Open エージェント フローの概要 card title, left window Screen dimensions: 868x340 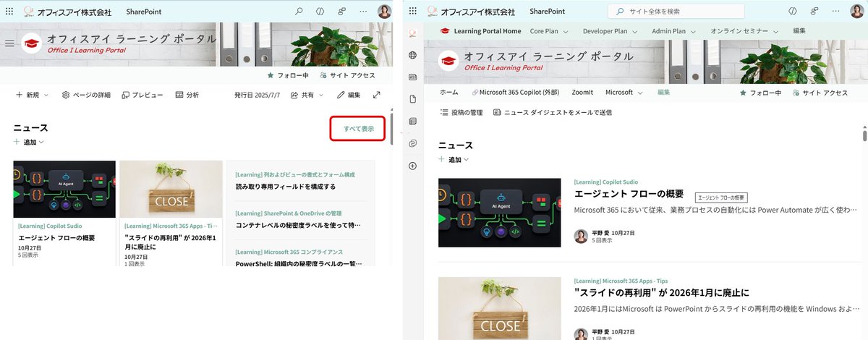point(56,237)
